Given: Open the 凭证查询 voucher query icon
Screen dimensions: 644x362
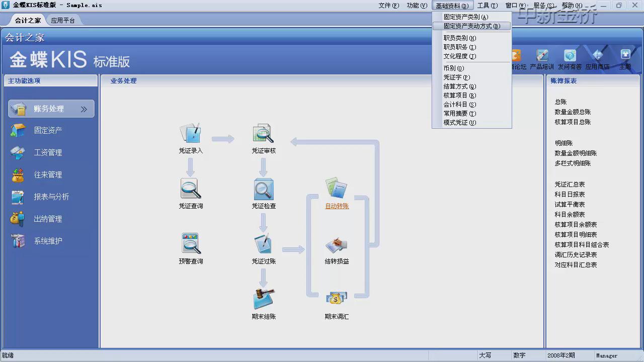Looking at the screenshot, I should point(191,189).
